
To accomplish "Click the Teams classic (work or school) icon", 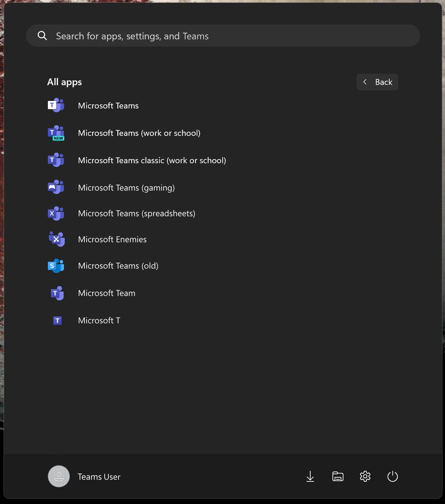I will coord(56,160).
